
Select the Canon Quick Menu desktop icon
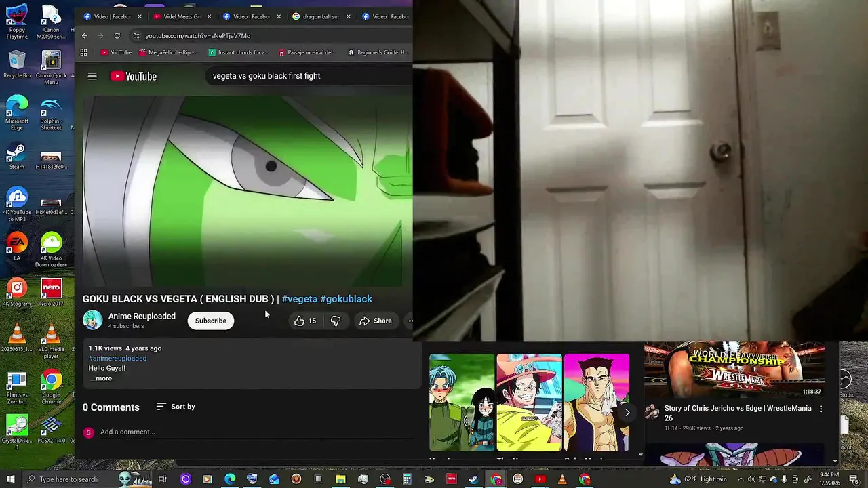click(51, 68)
